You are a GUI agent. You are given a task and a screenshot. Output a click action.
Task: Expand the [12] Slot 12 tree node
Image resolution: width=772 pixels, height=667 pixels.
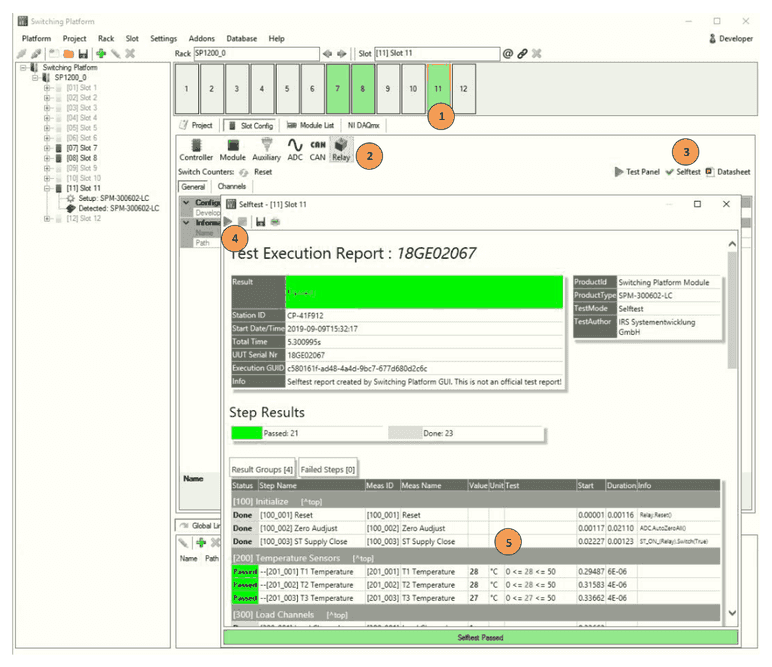pyautogui.click(x=47, y=218)
